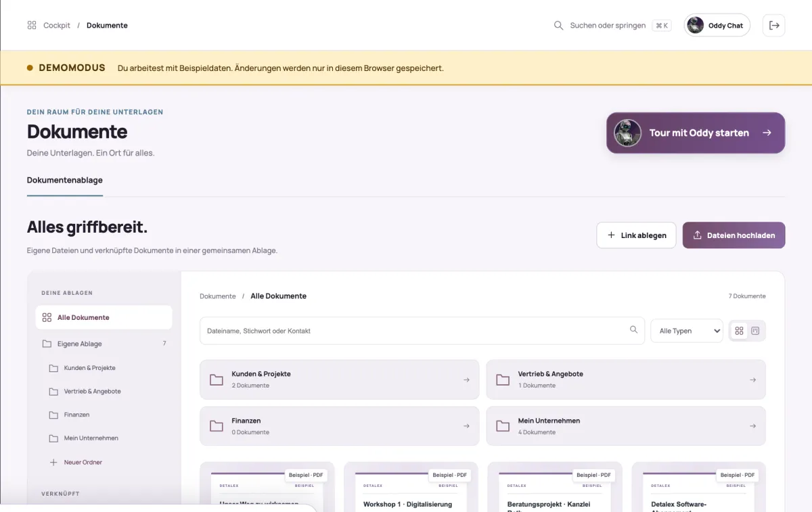Click the '7 Dokumente' count text
The height and width of the screenshot is (512, 812).
click(x=747, y=296)
